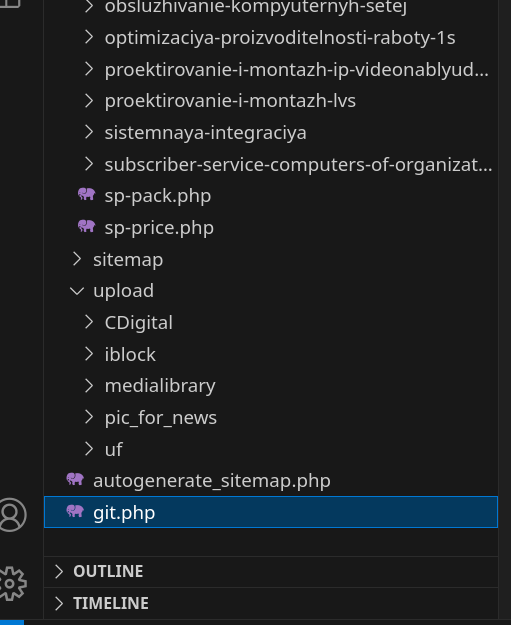511x625 pixels.
Task: Collapse the upload folder chevron
Action: (x=77, y=291)
